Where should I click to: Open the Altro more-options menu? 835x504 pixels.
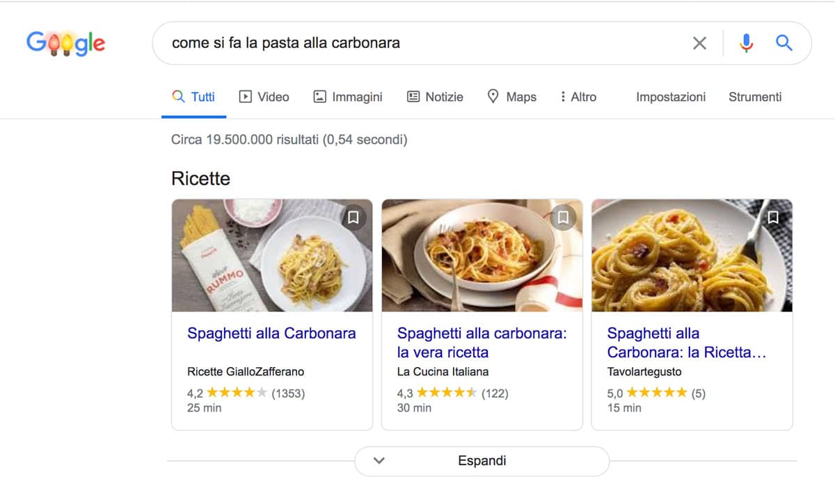578,97
